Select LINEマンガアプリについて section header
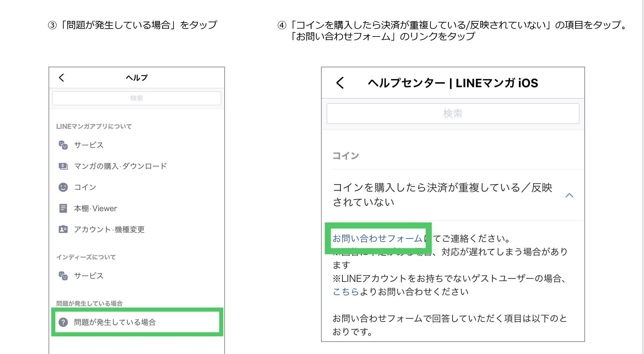Screen dimensions: 644x354 (x=93, y=126)
